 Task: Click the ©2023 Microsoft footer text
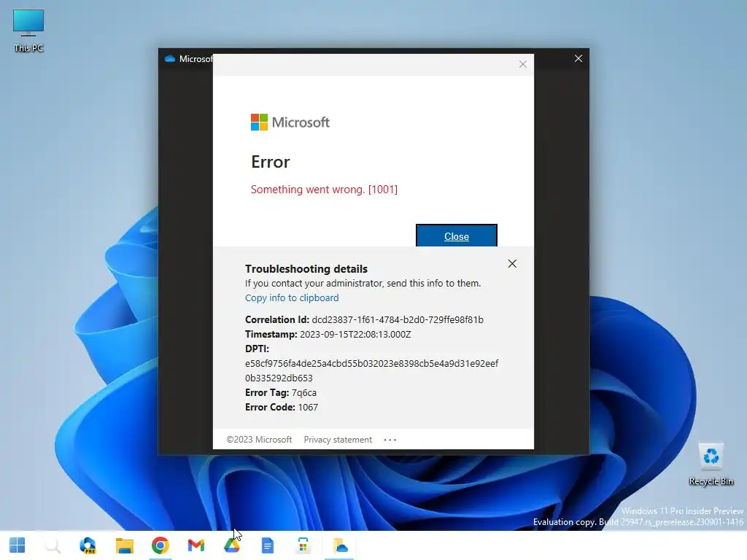pos(259,440)
